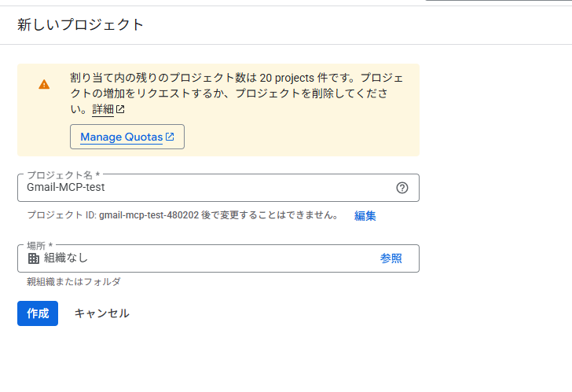Click 編集 to edit the project ID

(365, 216)
